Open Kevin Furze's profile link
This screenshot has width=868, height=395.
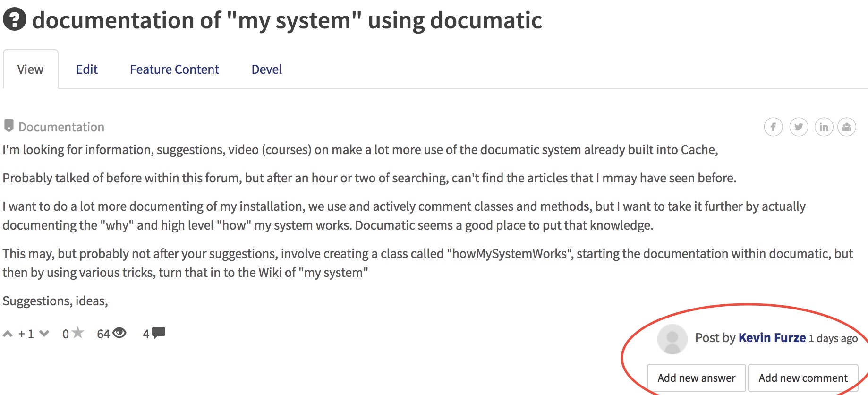(x=772, y=338)
